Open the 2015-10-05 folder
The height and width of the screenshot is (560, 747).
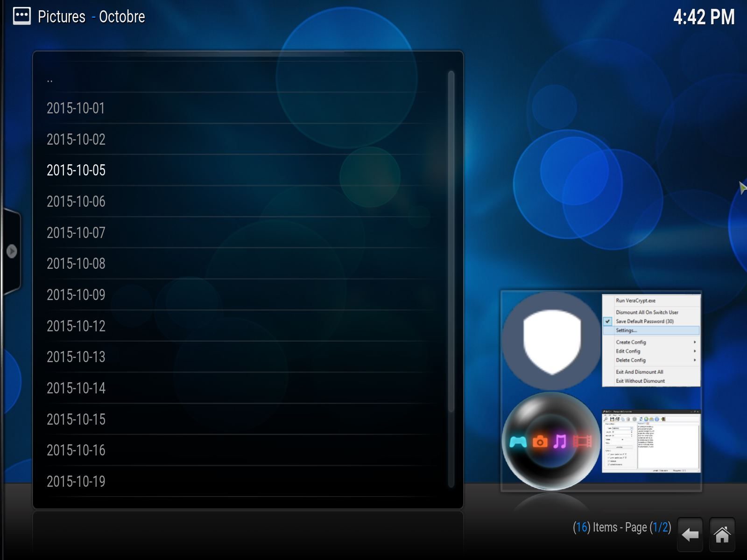click(76, 170)
